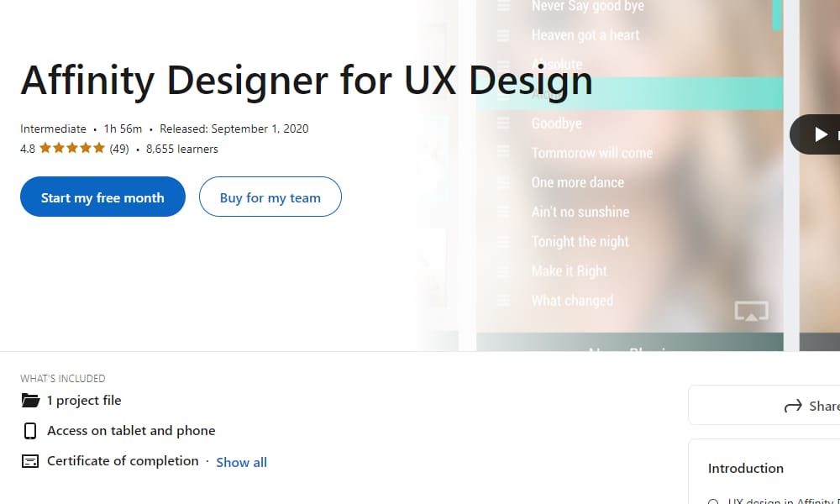Viewport: 840px width, 504px height.
Task: Expand the included items with "Show all"
Action: (241, 462)
